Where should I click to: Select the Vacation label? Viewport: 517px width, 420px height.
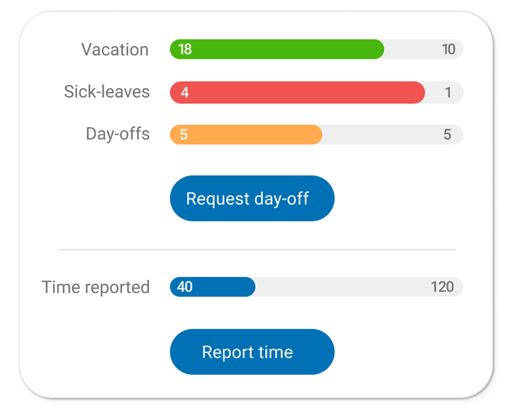pyautogui.click(x=115, y=50)
